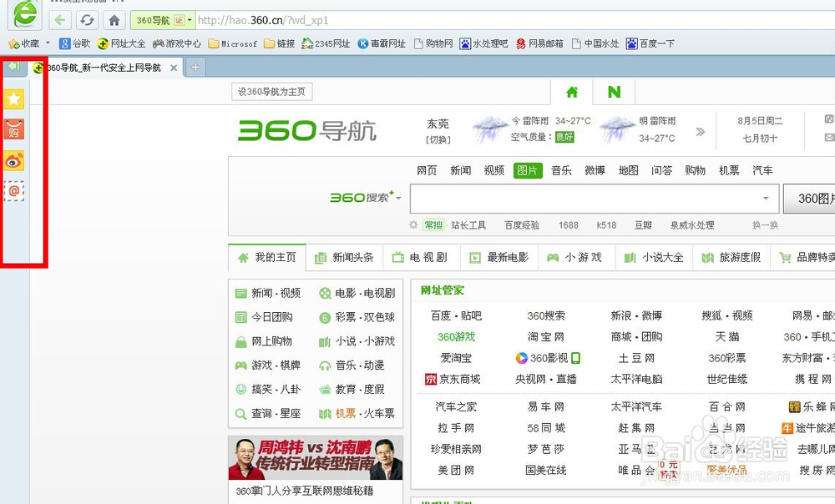Open the 360影视 link

548,358
